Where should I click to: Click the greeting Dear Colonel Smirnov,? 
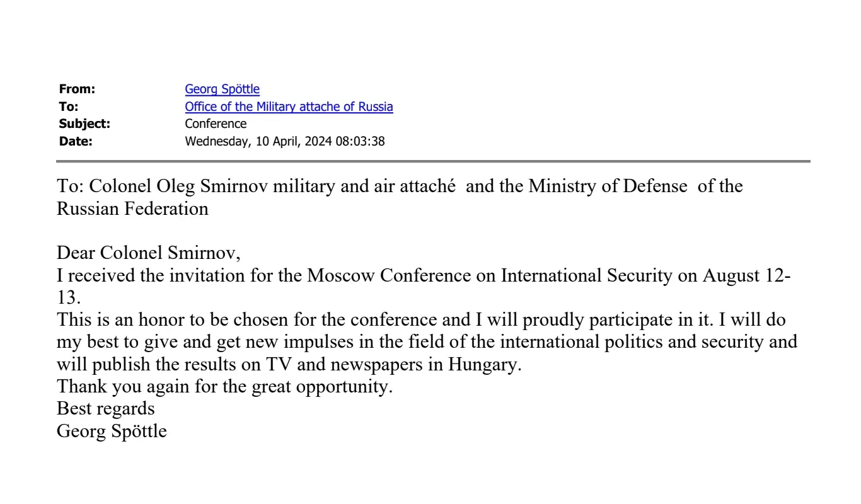pos(149,254)
